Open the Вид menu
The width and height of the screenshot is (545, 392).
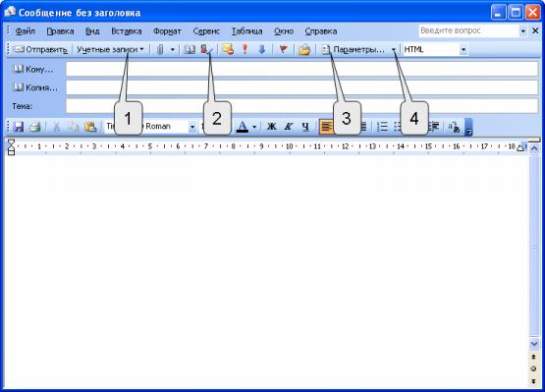[x=92, y=31]
